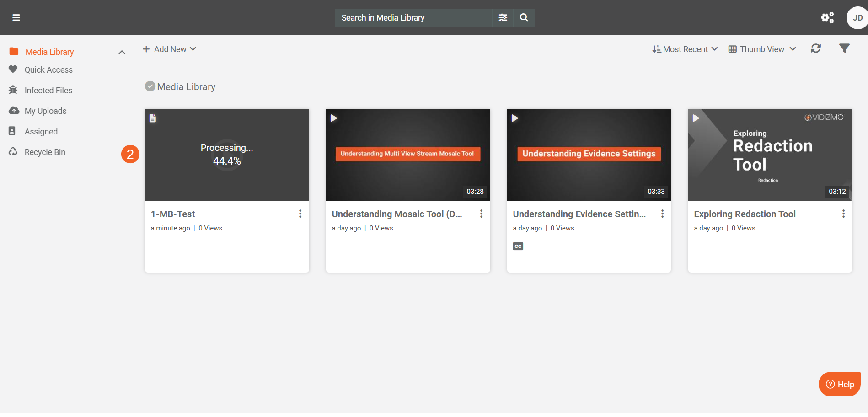Screen dimensions: 868x417
Task: Go to Infected Files in sidebar
Action: coord(48,90)
